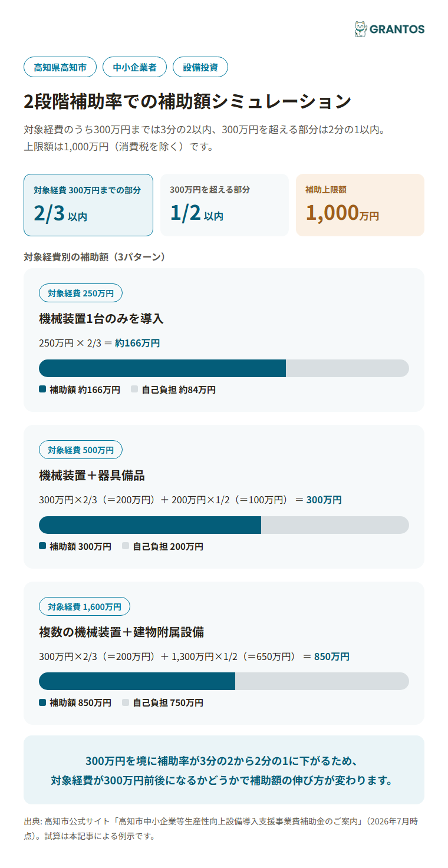Click the 300万円を境に summary note box
The height and width of the screenshot is (868, 448).
click(x=224, y=770)
